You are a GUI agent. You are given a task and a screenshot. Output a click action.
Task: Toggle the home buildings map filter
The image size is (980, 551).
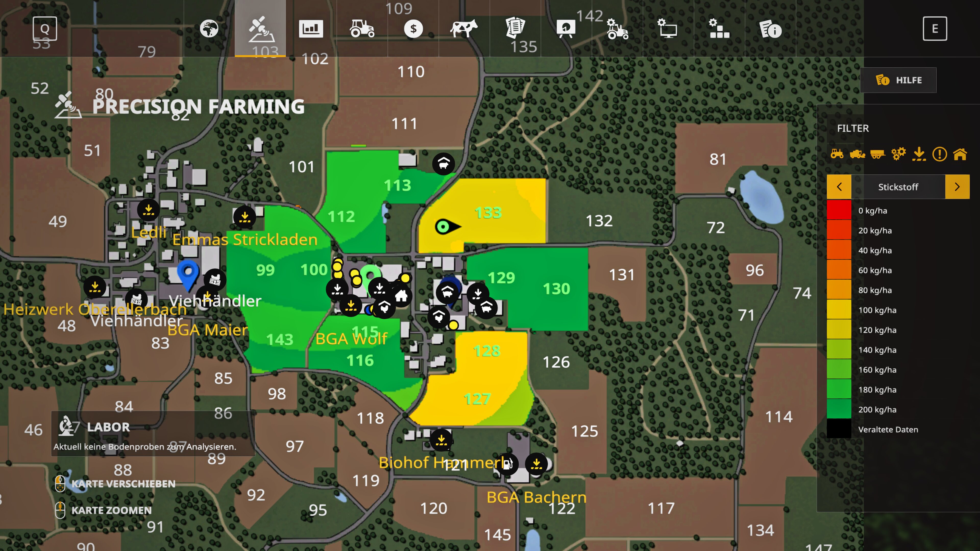coord(960,154)
